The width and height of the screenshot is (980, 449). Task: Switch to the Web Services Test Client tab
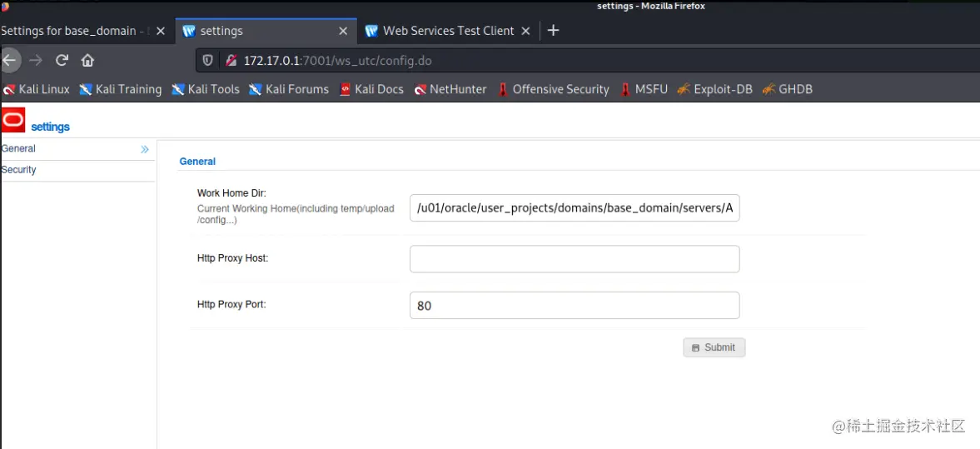click(x=448, y=31)
